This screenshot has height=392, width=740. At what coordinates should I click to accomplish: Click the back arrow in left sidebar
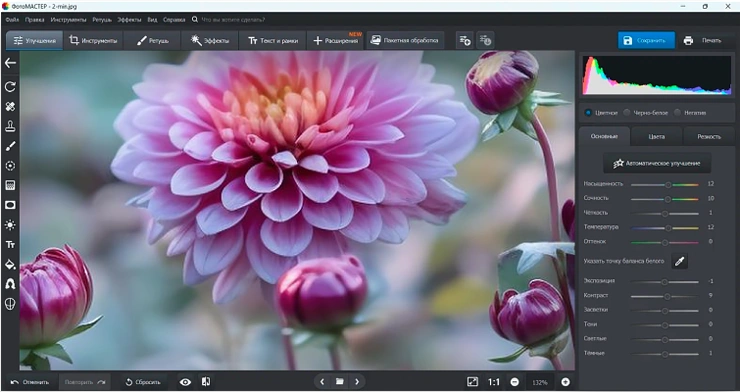click(10, 63)
